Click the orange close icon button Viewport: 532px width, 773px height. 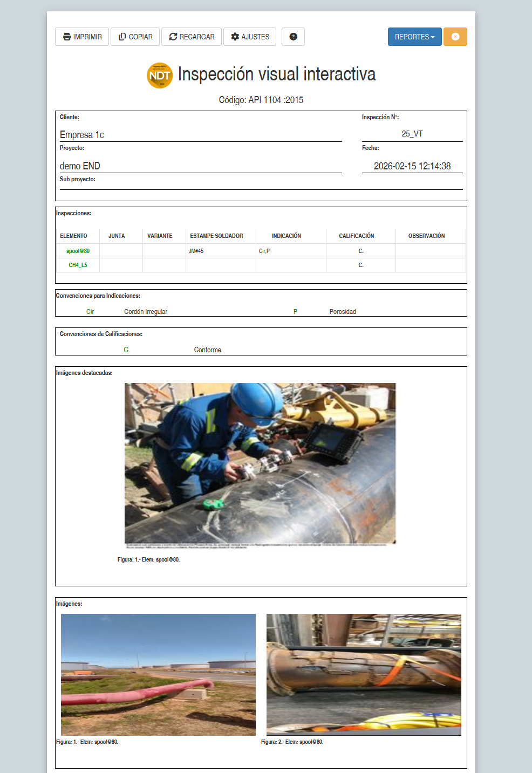click(x=455, y=37)
